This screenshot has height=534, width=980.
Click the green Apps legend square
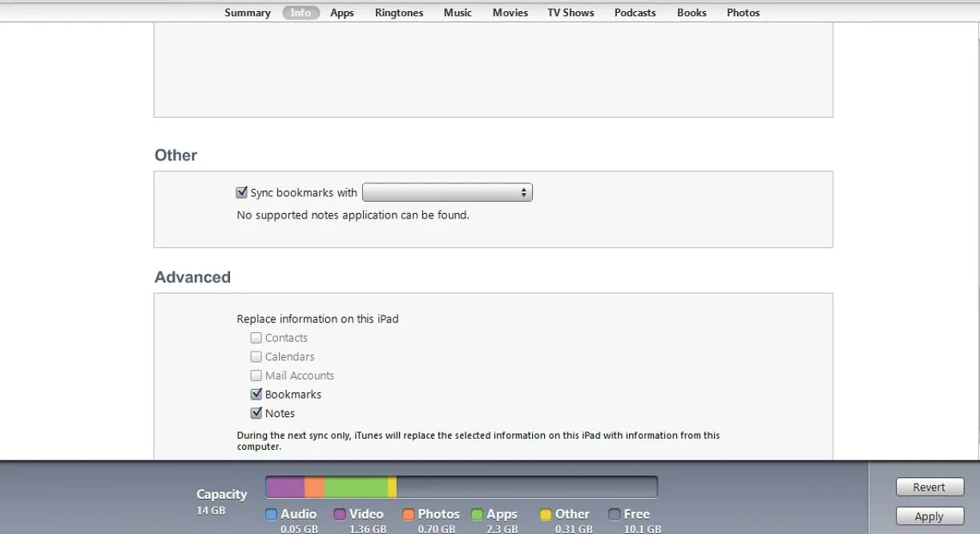477,515
